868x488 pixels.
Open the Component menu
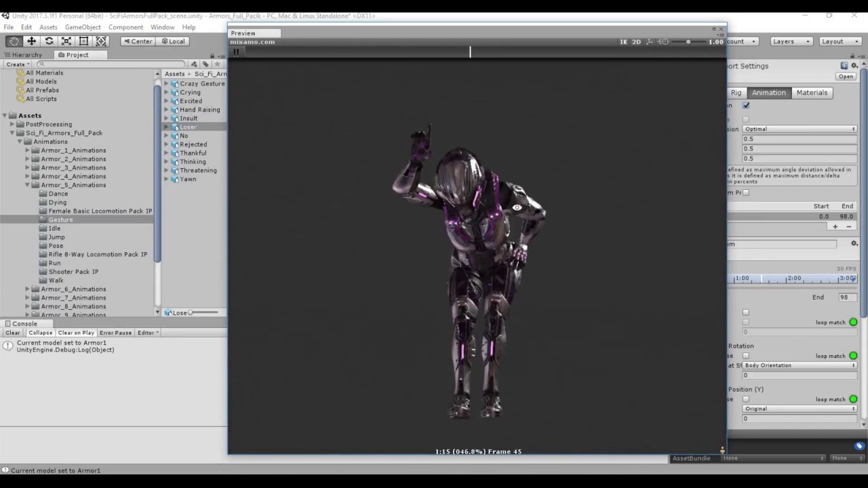point(125,27)
